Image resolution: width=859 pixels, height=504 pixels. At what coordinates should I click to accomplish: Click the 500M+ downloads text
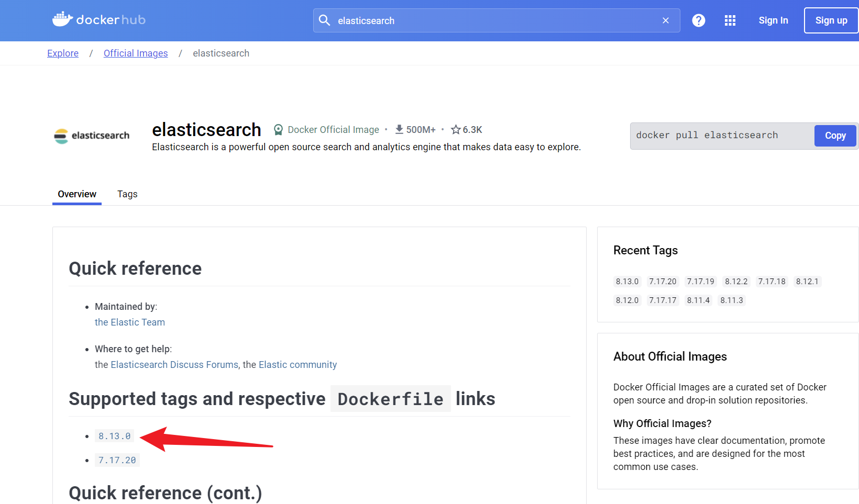click(x=421, y=129)
